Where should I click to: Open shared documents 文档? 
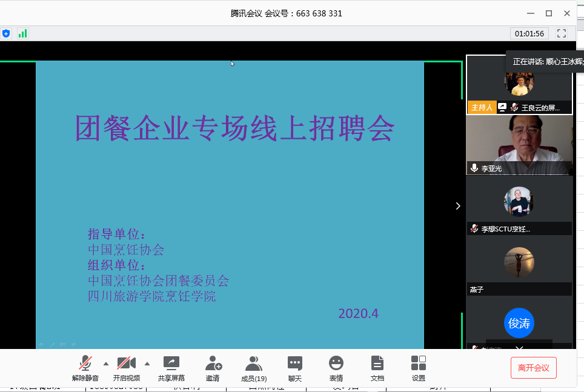tap(377, 368)
